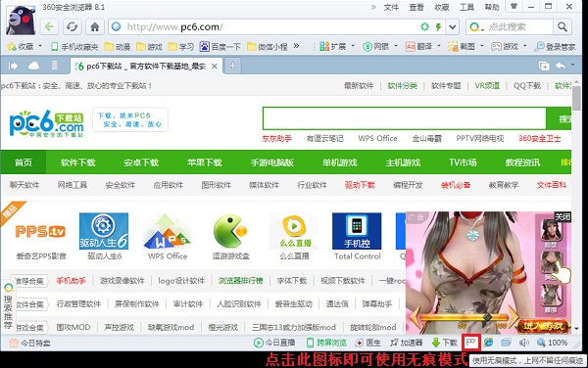Select the 软件下载 navigation tab
This screenshot has height=368, width=588.
[x=78, y=162]
